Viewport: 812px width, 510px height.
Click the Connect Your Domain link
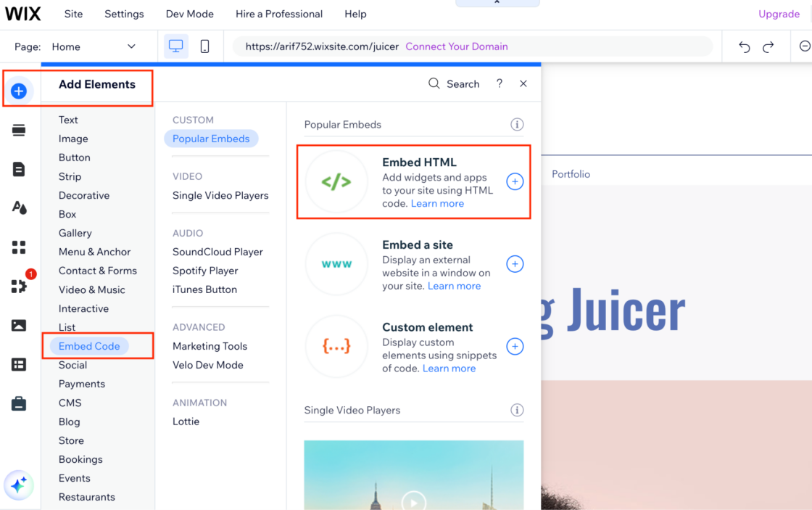pyautogui.click(x=457, y=45)
